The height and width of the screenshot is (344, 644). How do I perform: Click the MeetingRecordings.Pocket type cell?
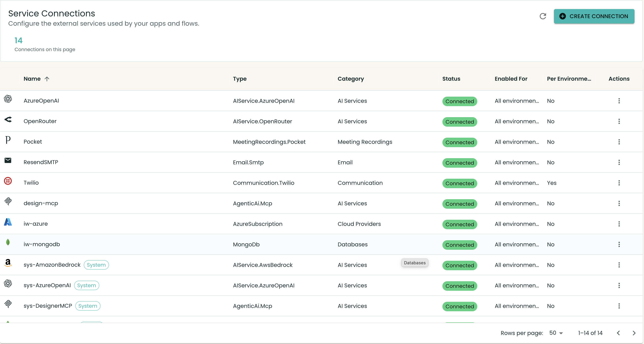pyautogui.click(x=269, y=142)
